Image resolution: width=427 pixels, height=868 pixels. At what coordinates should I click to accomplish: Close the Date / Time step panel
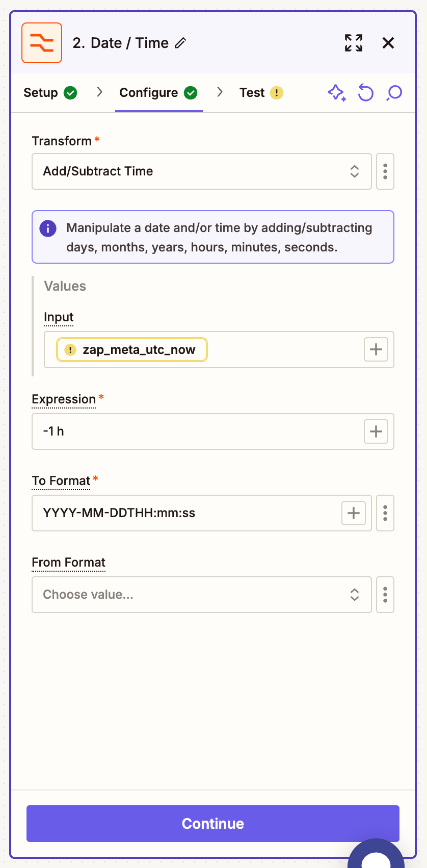tap(388, 43)
